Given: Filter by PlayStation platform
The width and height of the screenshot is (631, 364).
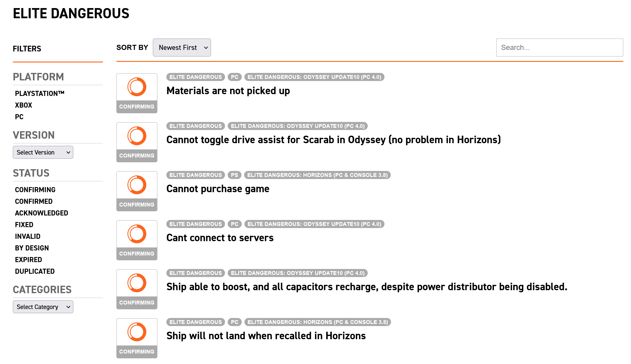Looking at the screenshot, I should (39, 94).
